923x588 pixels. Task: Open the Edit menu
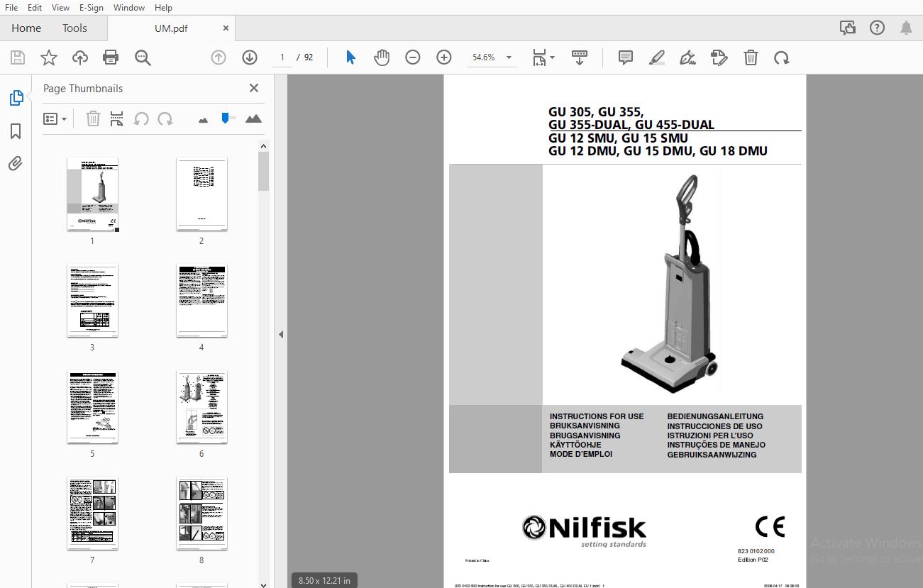35,7
